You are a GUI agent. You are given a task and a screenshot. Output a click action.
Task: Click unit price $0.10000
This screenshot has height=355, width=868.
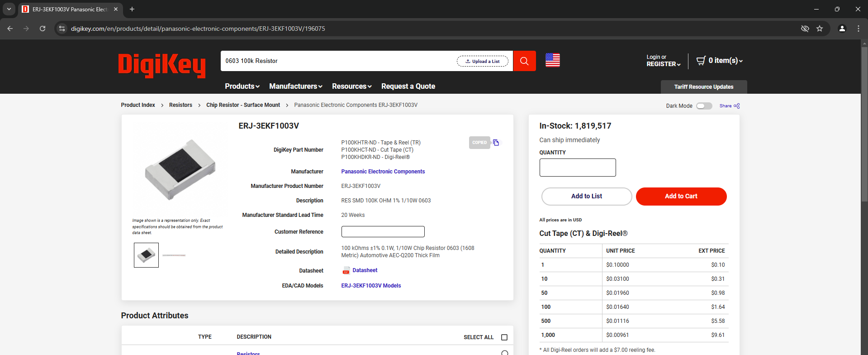click(617, 265)
